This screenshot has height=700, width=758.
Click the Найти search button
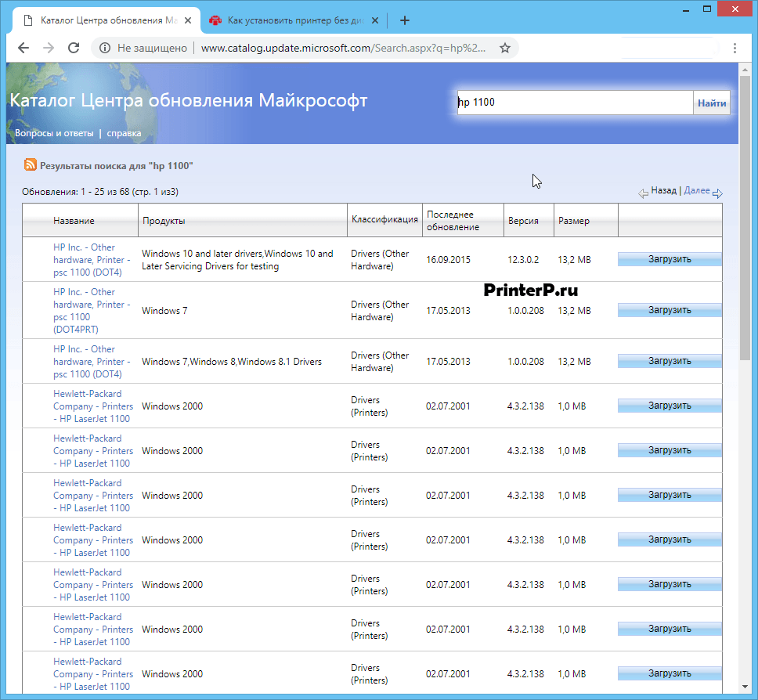pos(711,103)
